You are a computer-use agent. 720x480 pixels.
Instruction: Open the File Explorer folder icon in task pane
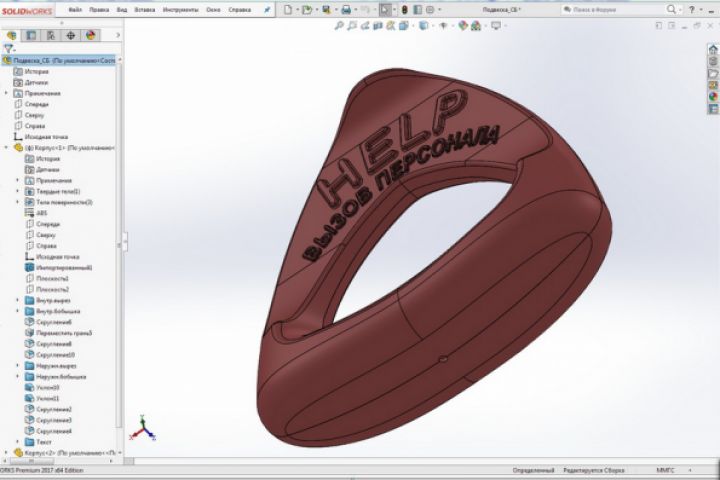(713, 73)
